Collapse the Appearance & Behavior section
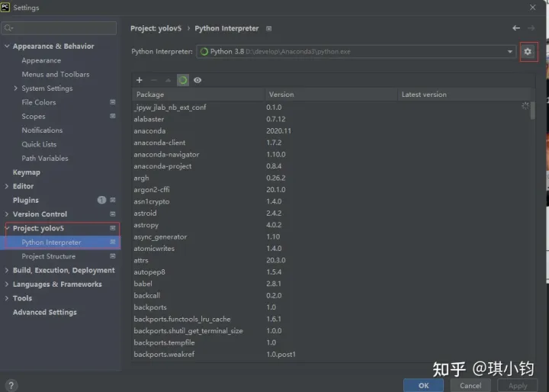This screenshot has height=392, width=549. pyautogui.click(x=7, y=46)
